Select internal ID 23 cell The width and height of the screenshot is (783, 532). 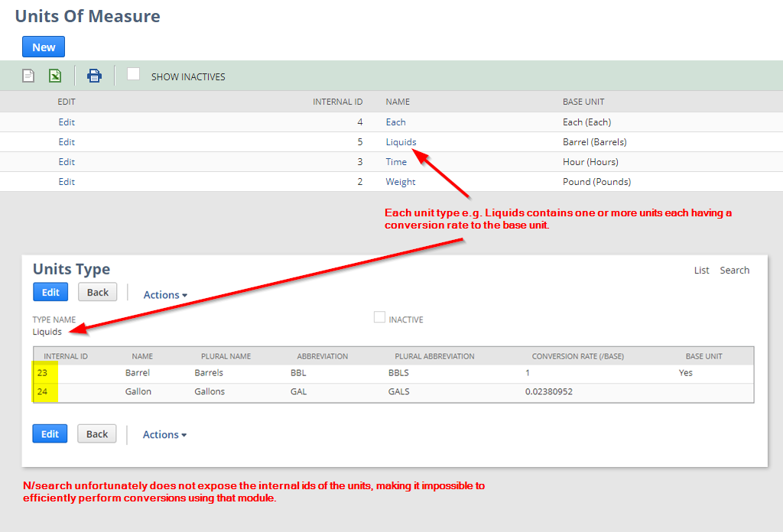point(43,373)
